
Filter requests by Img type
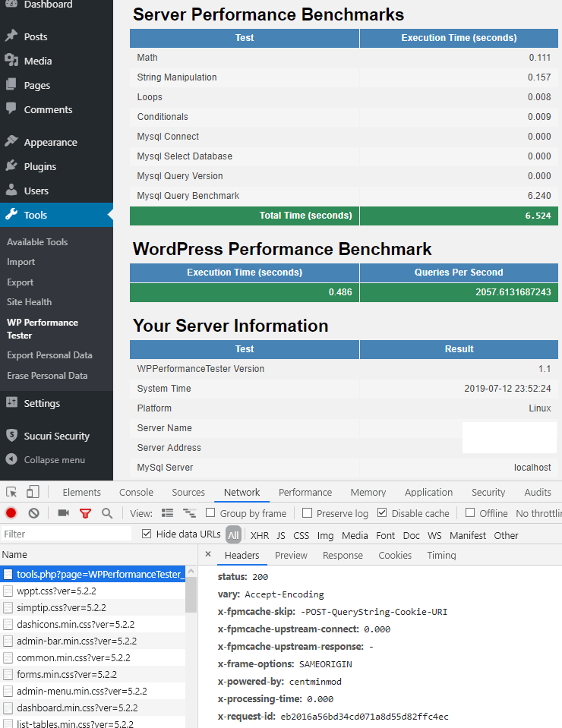point(325,535)
